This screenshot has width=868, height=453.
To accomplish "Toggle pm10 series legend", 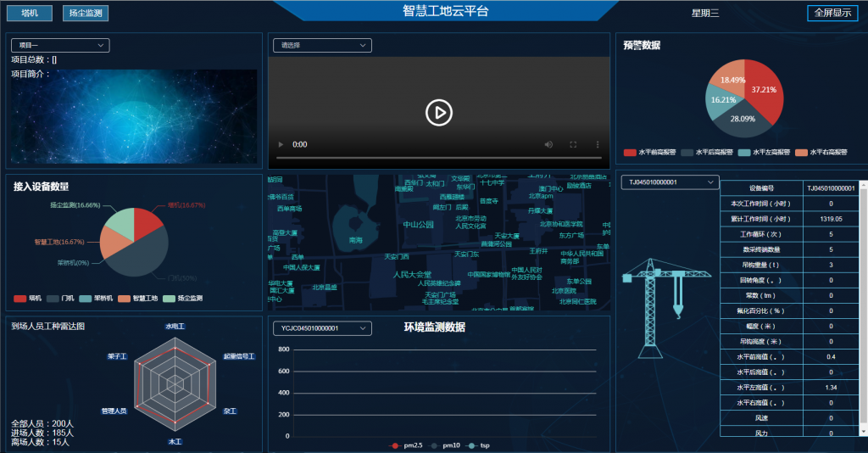I will pos(445,445).
